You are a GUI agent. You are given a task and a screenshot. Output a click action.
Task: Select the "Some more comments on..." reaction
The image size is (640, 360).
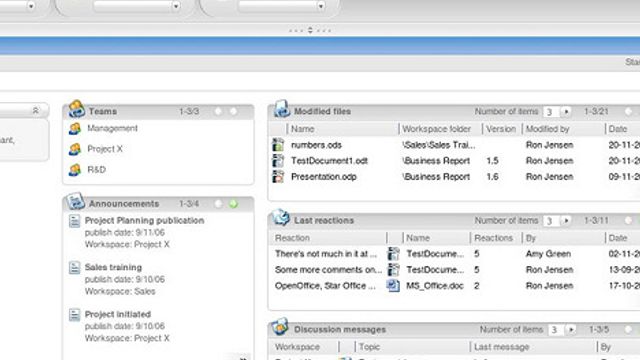tap(329, 270)
